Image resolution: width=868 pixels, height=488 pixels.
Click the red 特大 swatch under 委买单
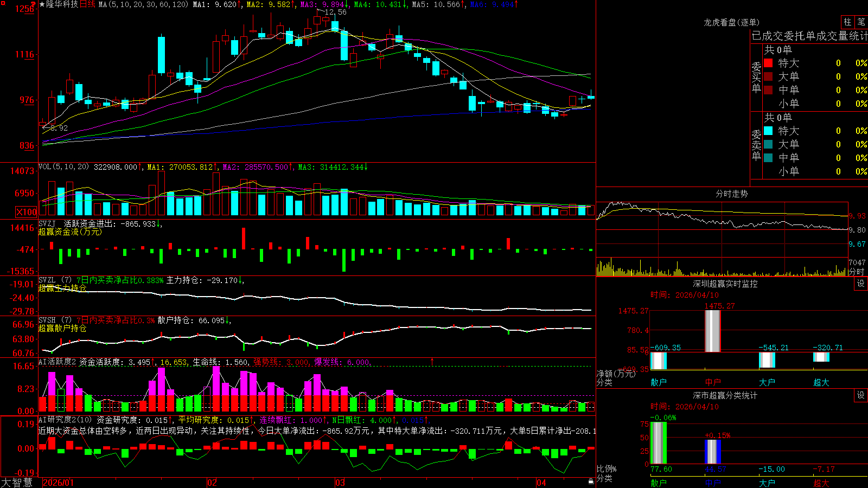tap(768, 63)
